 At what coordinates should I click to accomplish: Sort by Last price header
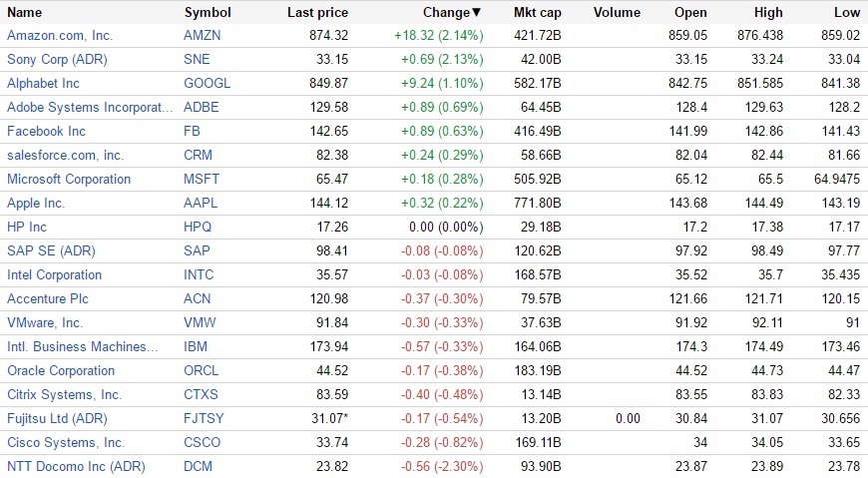(317, 13)
